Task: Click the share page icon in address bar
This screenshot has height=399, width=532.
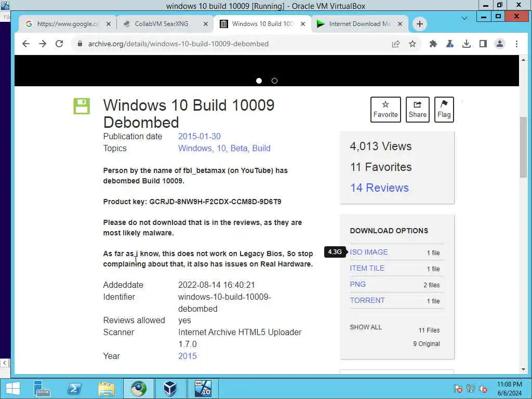Action: pyautogui.click(x=395, y=44)
